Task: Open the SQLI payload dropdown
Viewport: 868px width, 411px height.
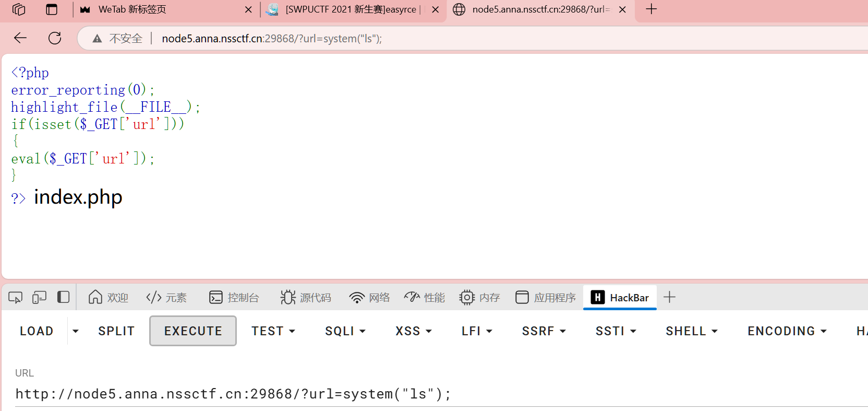Action: pyautogui.click(x=345, y=331)
